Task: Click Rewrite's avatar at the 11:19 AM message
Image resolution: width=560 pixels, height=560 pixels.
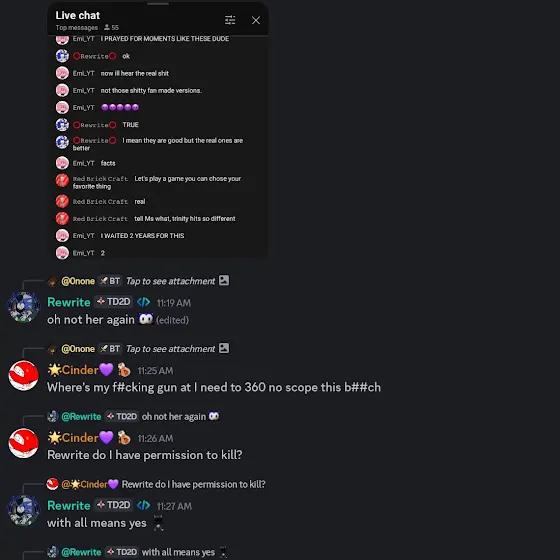Action: (x=24, y=307)
